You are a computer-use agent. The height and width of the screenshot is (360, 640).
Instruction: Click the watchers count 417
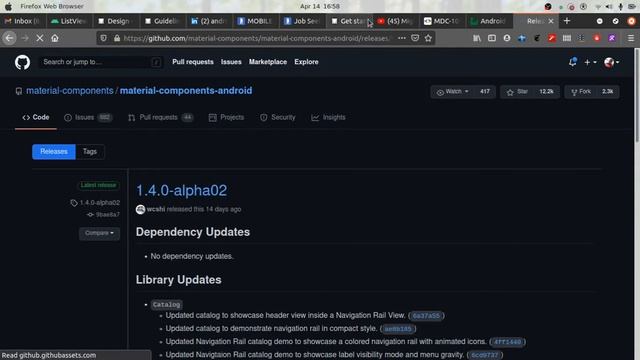click(x=484, y=91)
